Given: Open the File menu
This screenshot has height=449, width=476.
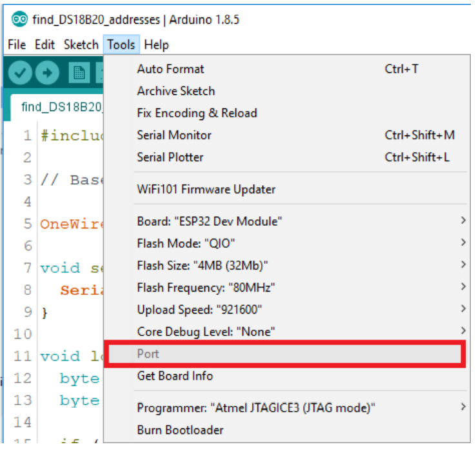Looking at the screenshot, I should [x=17, y=45].
